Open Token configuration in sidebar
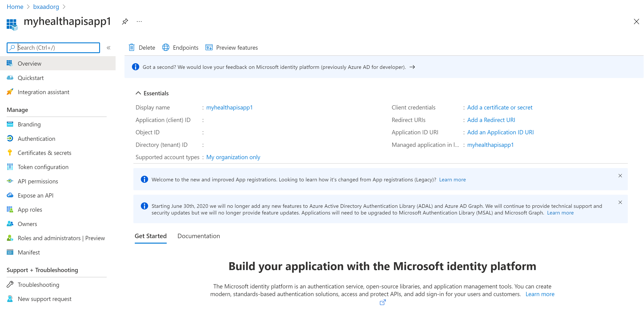Image resolution: width=644 pixels, height=325 pixels. pyautogui.click(x=43, y=167)
